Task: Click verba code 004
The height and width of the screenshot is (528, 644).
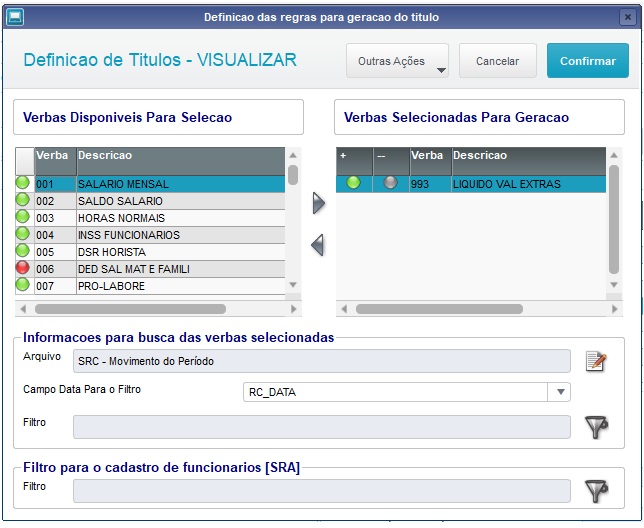Action: [45, 235]
